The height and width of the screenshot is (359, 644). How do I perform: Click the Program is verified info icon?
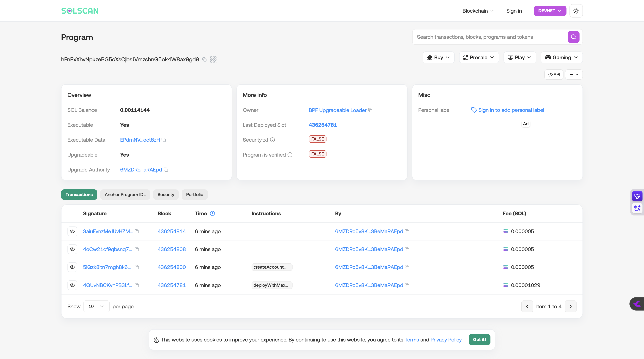[290, 155]
